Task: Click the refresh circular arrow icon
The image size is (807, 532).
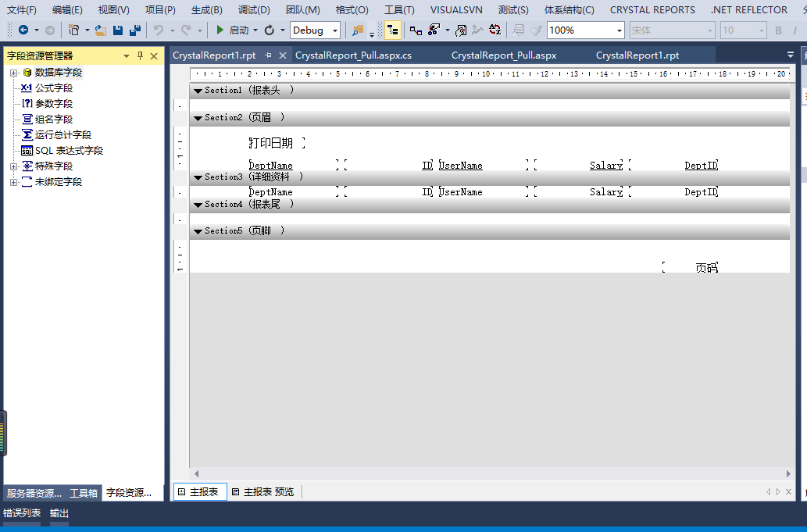Action: [270, 30]
